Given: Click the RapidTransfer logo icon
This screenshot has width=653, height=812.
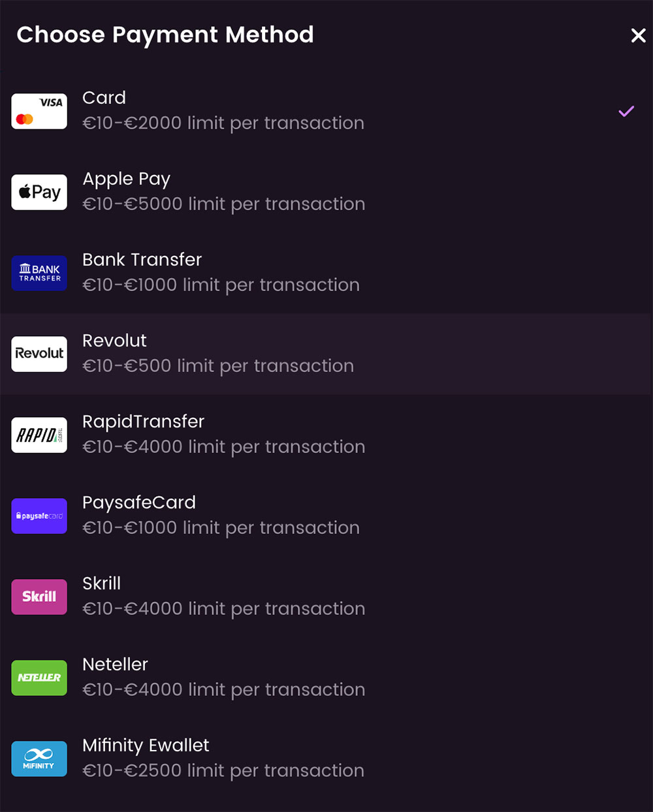Looking at the screenshot, I should point(39,435).
